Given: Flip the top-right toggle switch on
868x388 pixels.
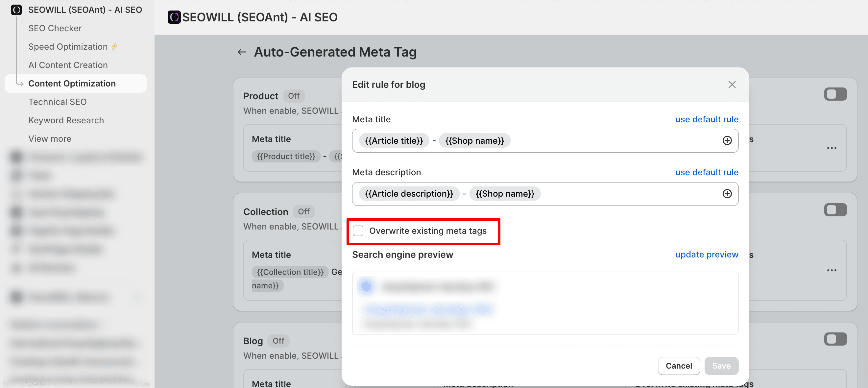Looking at the screenshot, I should tap(835, 94).
